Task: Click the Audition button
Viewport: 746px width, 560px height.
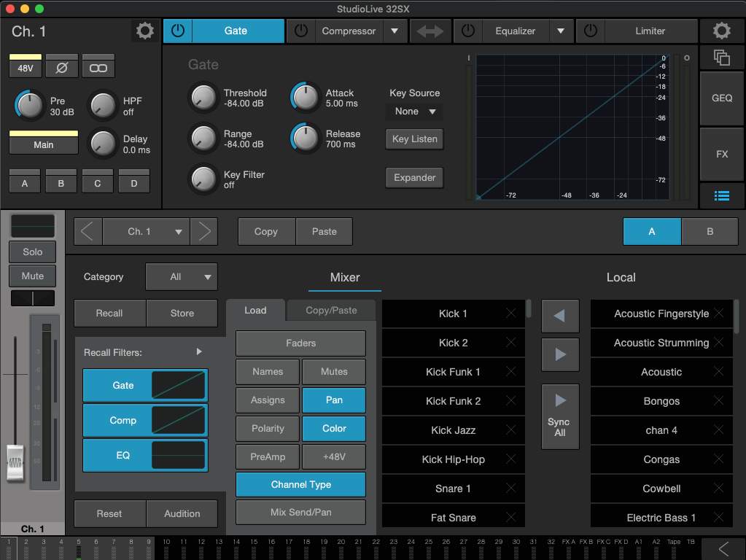Action: (x=182, y=514)
